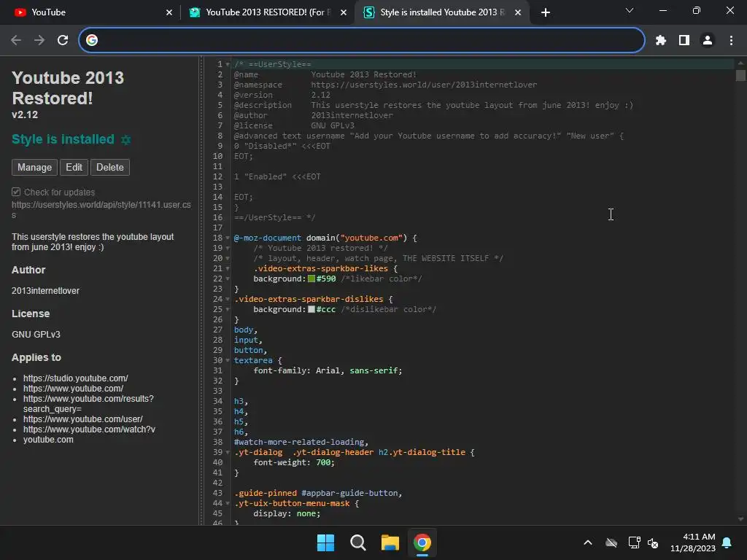Viewport: 747px width, 560px height.
Task: Click muted volume tray icon
Action: [653, 542]
